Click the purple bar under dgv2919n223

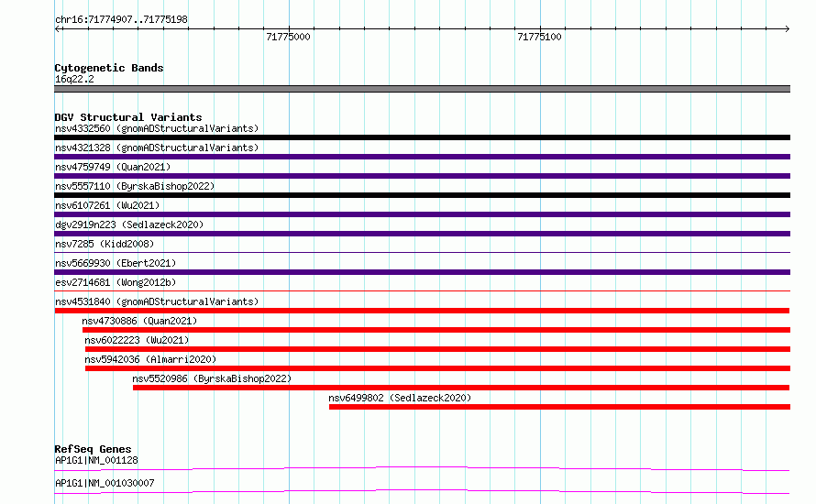click(422, 234)
